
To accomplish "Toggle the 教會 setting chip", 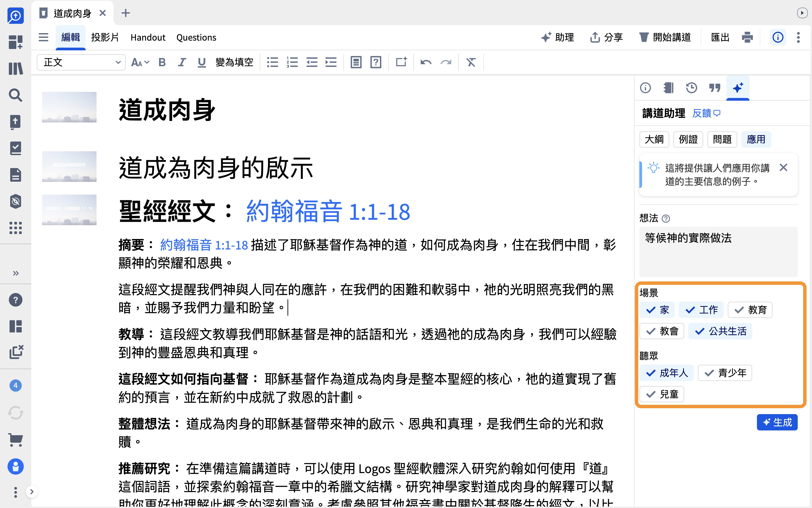I will [662, 331].
